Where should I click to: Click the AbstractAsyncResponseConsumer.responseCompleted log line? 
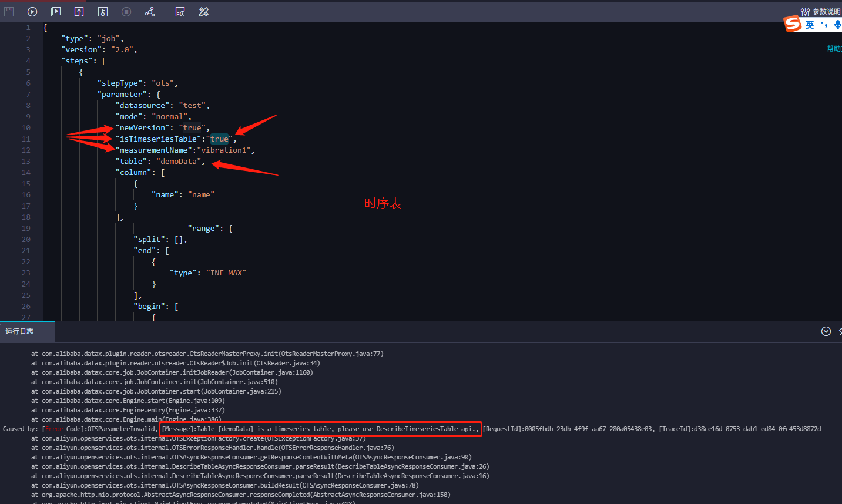[x=240, y=495]
